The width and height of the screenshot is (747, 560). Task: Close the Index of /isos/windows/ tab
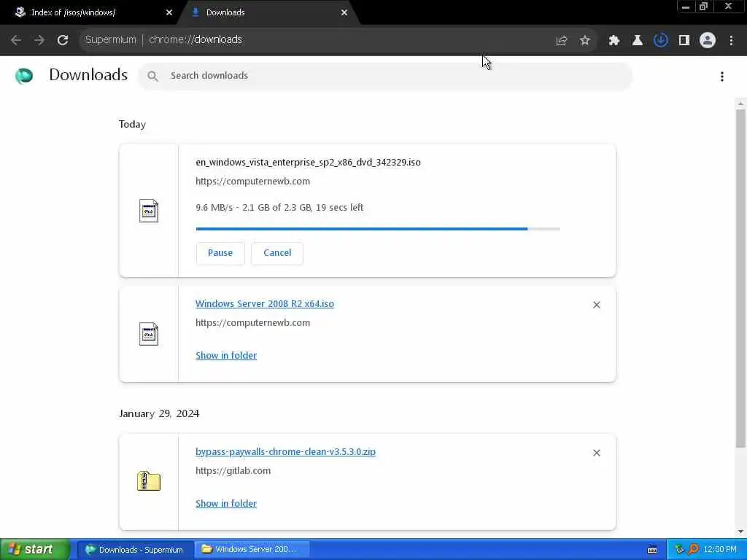coord(169,12)
